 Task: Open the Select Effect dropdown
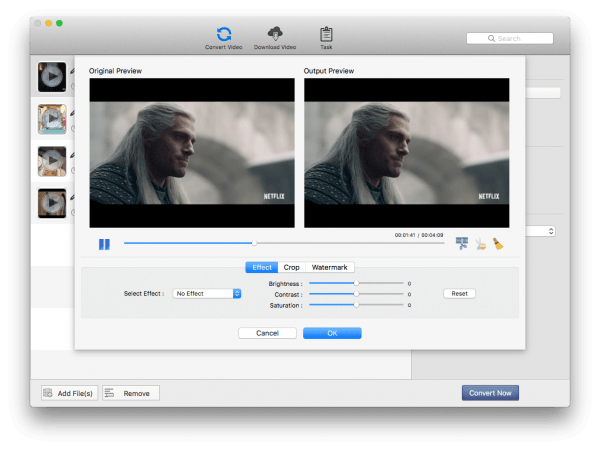pos(207,293)
